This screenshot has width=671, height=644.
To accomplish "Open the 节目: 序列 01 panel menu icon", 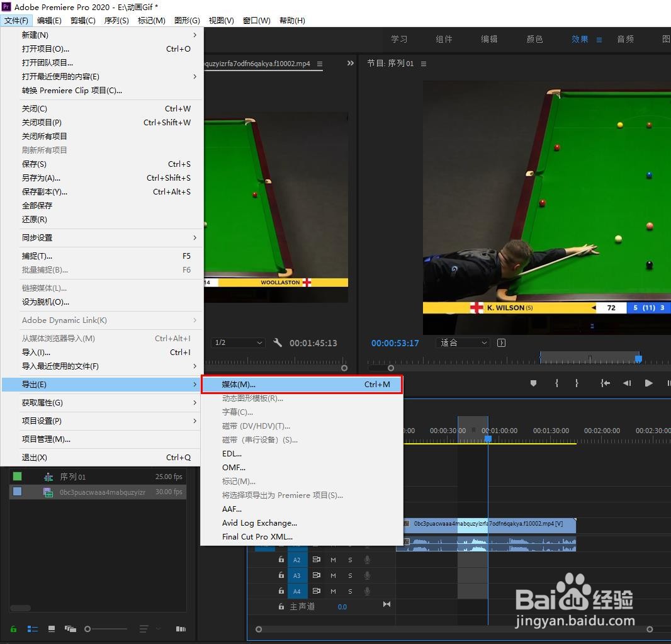I will [423, 64].
